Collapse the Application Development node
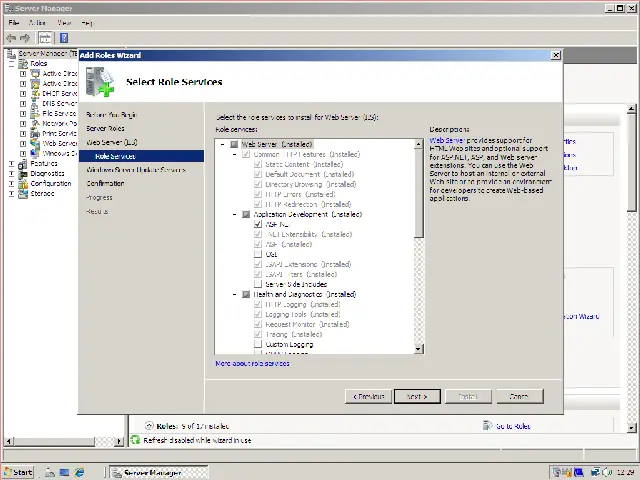 coord(235,214)
